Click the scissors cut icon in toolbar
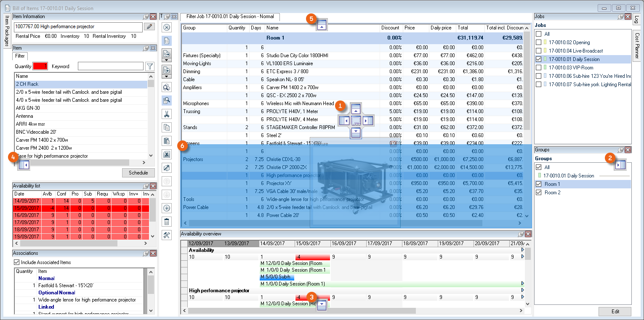 [166, 114]
